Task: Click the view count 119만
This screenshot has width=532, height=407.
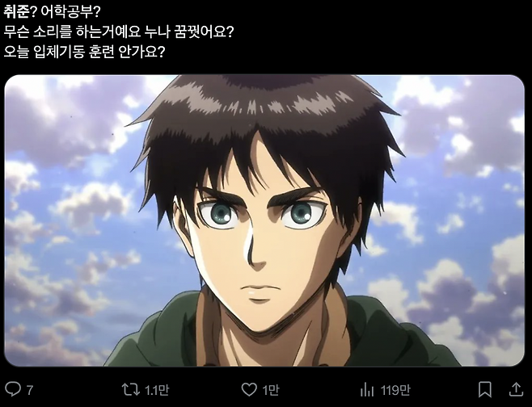Action: [395, 390]
